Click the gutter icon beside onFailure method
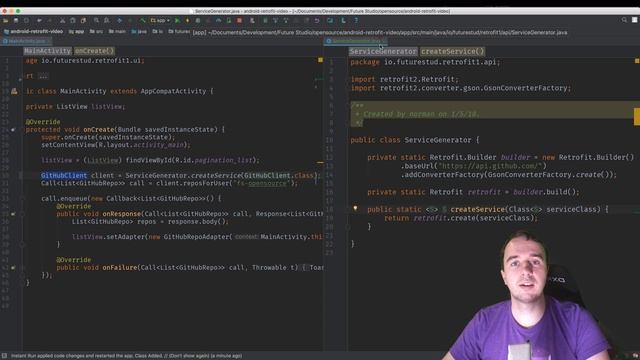 (x=13, y=268)
